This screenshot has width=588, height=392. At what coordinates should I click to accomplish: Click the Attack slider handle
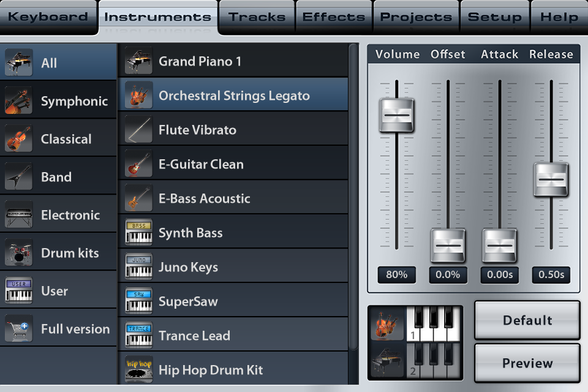point(500,246)
